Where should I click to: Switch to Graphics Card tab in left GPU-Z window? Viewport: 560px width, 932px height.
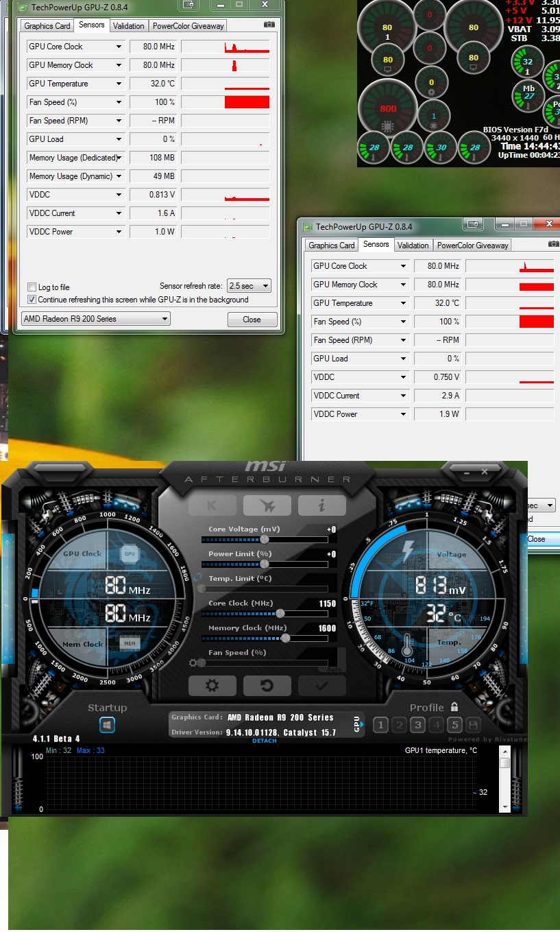coord(47,26)
